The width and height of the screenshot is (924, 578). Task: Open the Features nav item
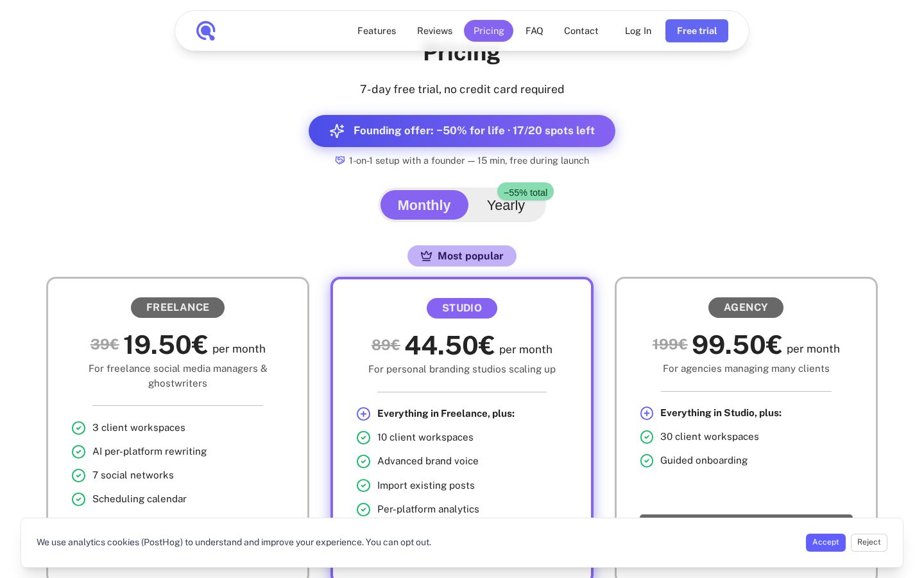[377, 31]
